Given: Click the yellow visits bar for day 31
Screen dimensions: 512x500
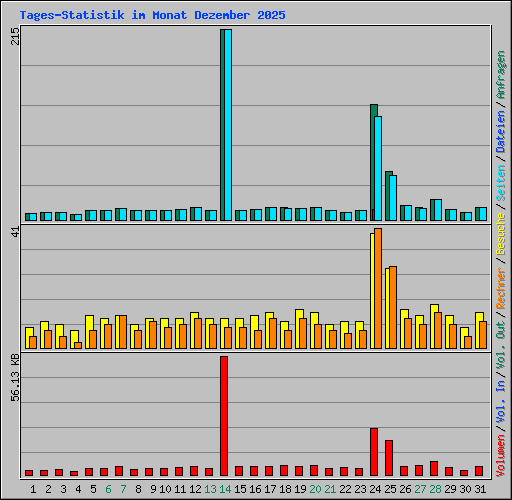Looking at the screenshot, I should [x=477, y=331].
